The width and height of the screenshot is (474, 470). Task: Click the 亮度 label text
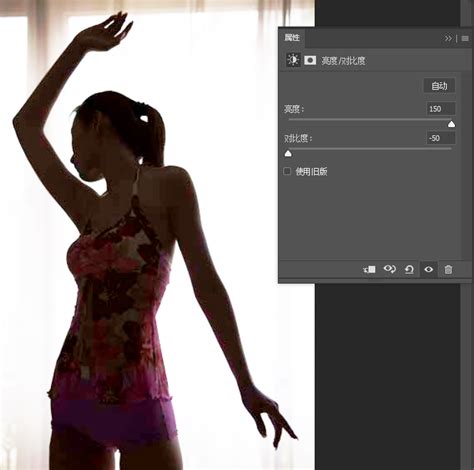tap(294, 109)
